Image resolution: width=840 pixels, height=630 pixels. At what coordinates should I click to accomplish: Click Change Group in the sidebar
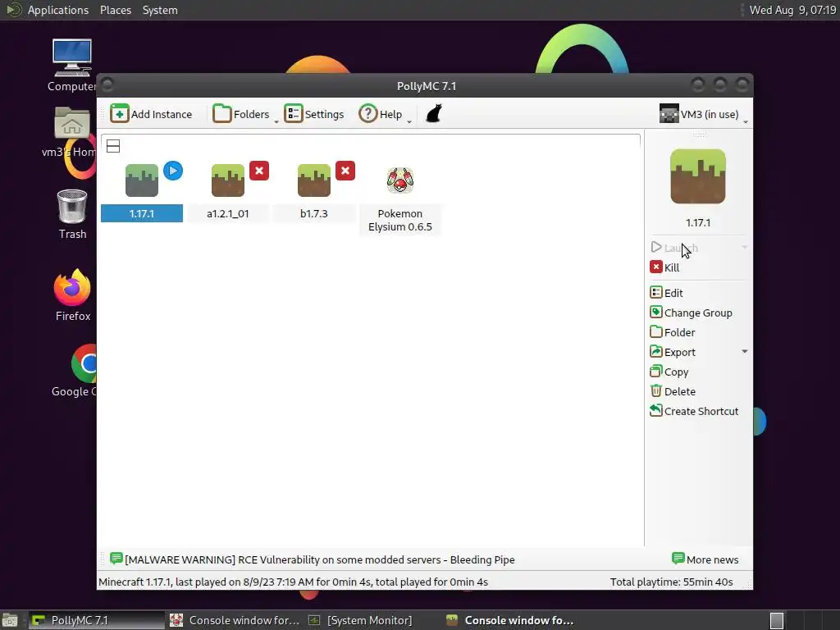691,313
